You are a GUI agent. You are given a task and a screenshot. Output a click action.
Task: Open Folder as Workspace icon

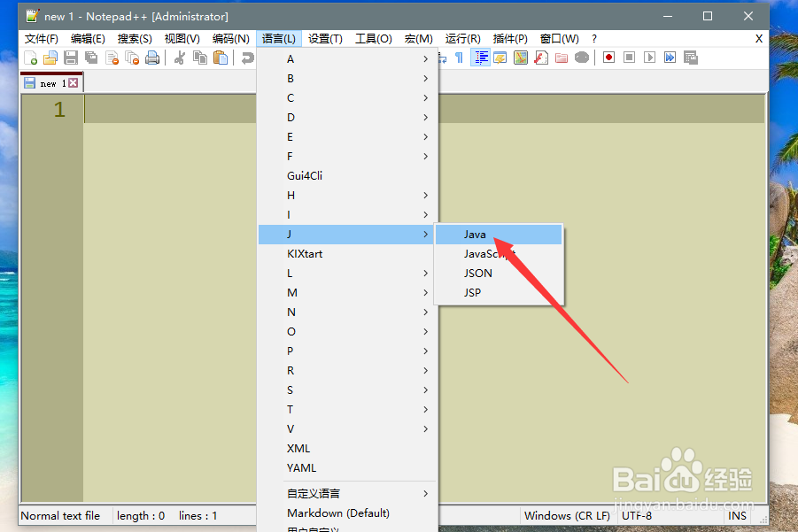pyautogui.click(x=562, y=58)
